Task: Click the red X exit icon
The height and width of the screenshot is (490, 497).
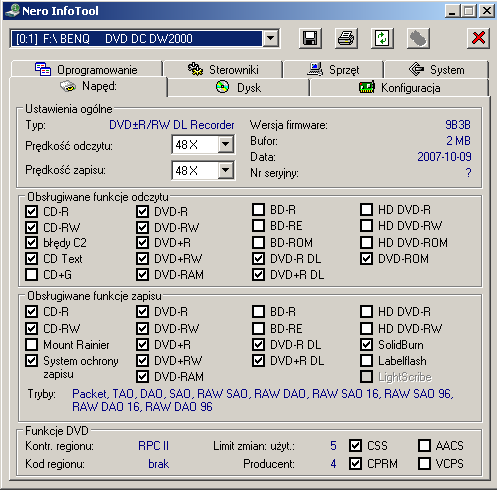Action: tap(478, 39)
